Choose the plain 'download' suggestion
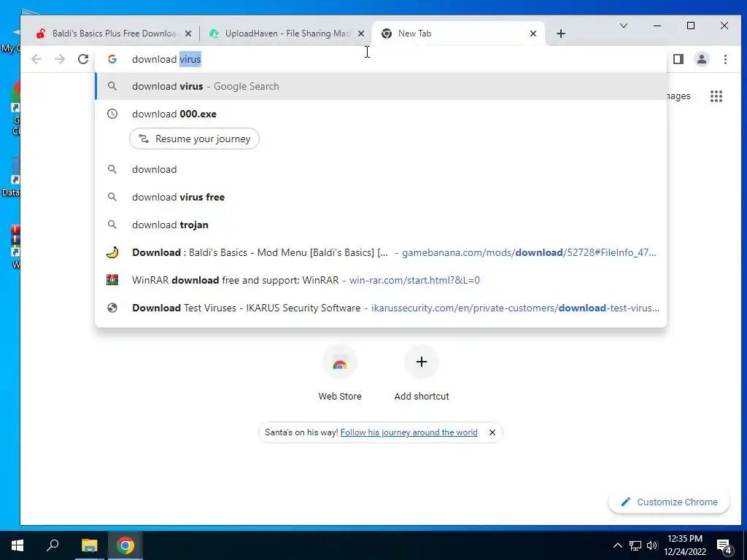Image resolution: width=747 pixels, height=560 pixels. (x=381, y=169)
